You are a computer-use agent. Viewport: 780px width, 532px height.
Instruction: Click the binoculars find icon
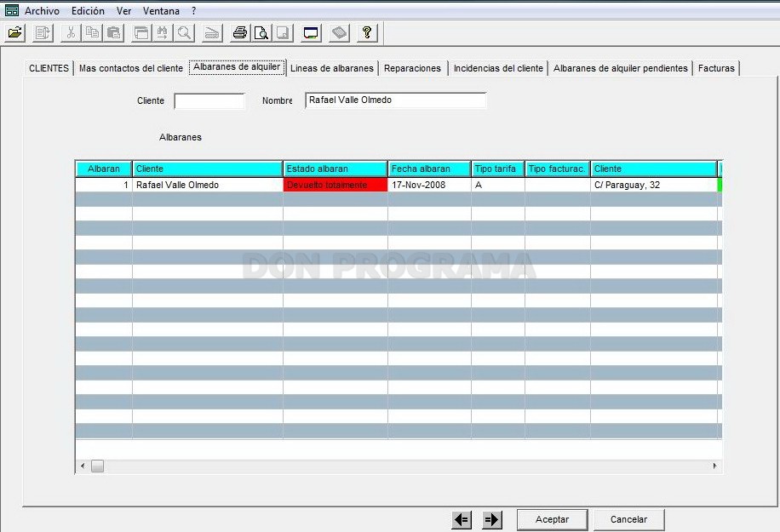pos(162,33)
